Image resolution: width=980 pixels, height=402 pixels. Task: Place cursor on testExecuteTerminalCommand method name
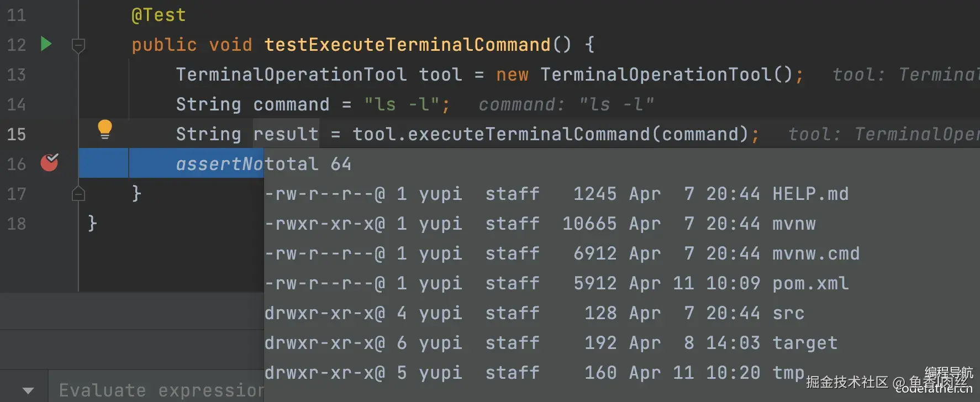click(x=407, y=45)
